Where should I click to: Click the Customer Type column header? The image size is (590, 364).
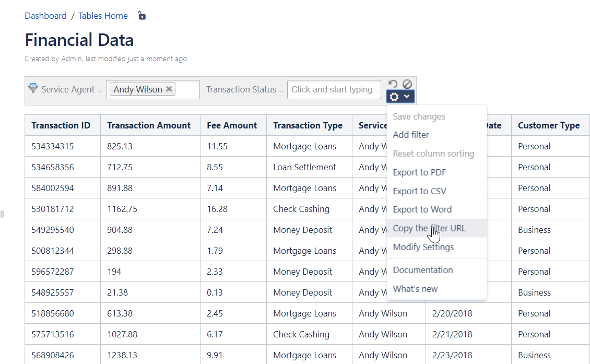[549, 125]
